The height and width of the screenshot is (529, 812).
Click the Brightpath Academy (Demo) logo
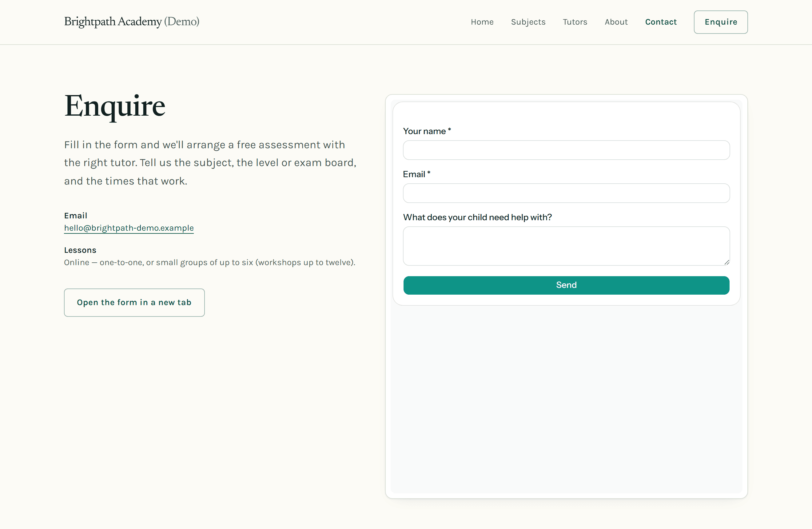pyautogui.click(x=132, y=22)
